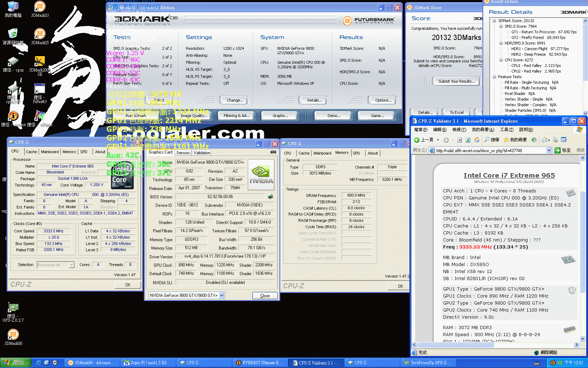Viewport: 588px width, 368px height.
Task: Open the GPU-Z 0.2.7 desktop shortcut
Action: (x=13, y=312)
